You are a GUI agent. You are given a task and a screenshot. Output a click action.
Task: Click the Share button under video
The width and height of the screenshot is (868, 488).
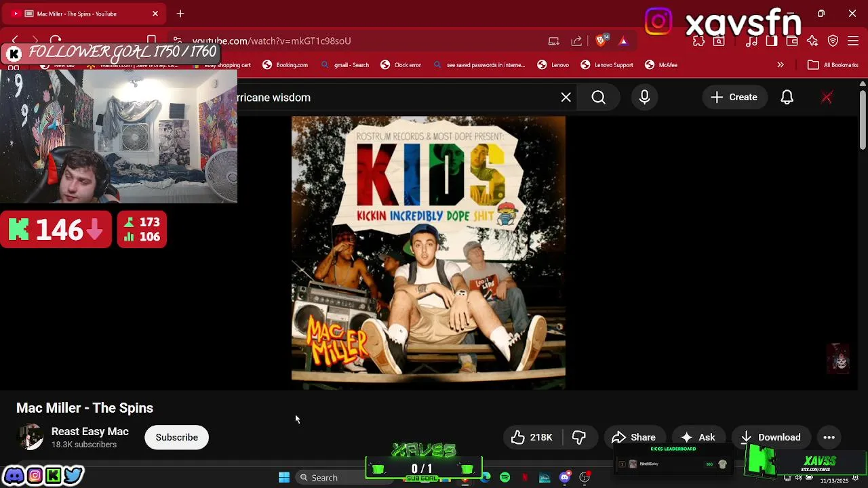pos(633,437)
